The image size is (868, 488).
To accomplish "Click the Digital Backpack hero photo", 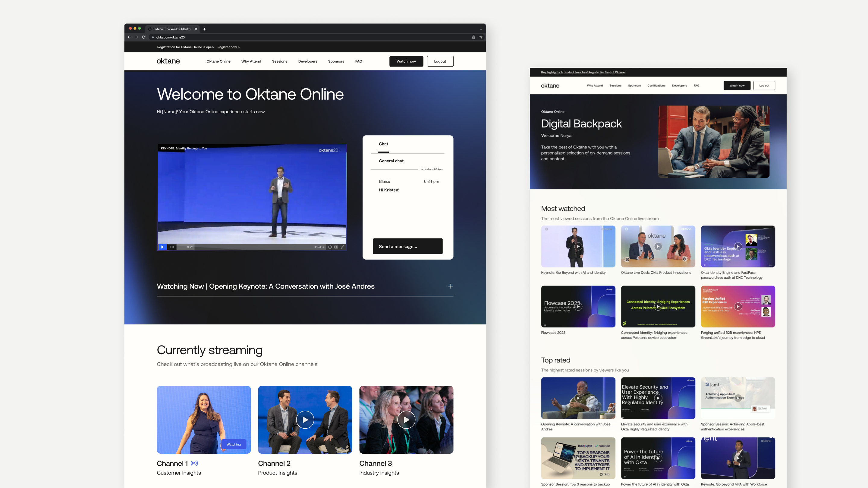I will [714, 142].
